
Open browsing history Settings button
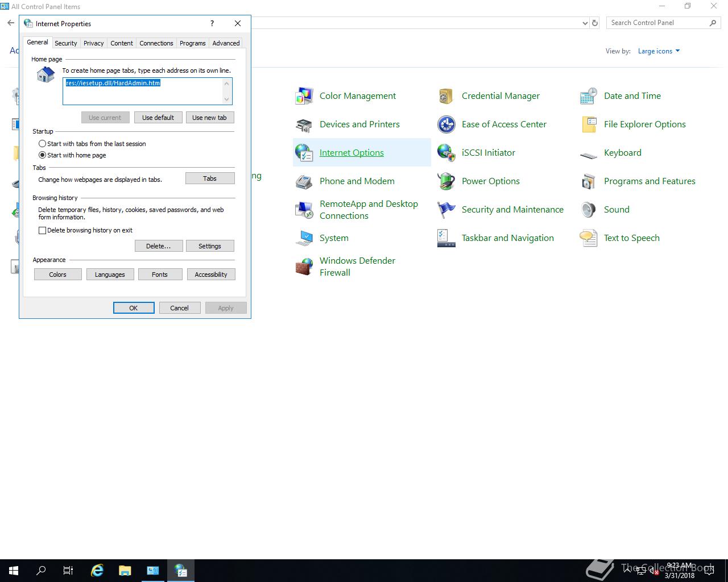point(210,246)
